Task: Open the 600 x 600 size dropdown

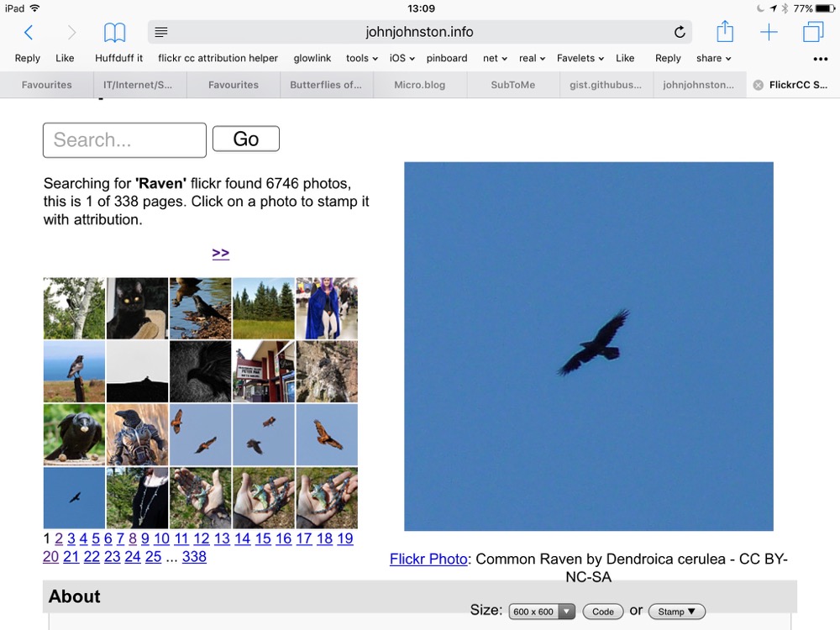Action: [x=542, y=612]
